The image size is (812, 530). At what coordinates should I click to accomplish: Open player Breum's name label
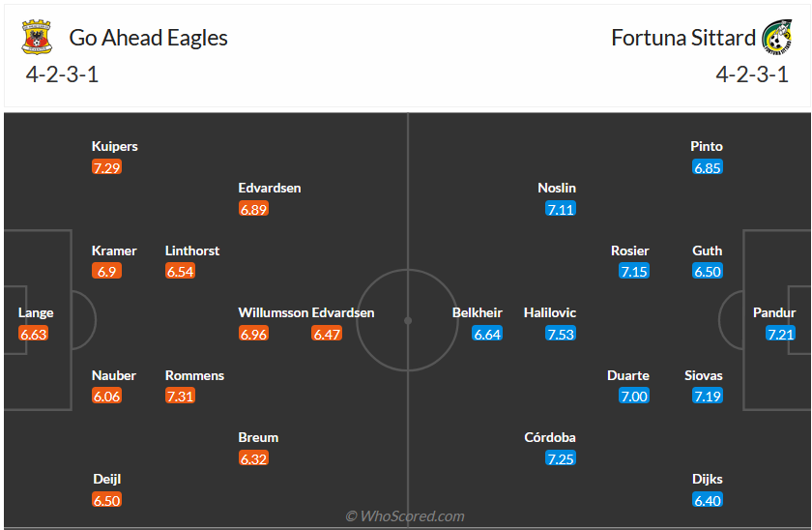258,437
